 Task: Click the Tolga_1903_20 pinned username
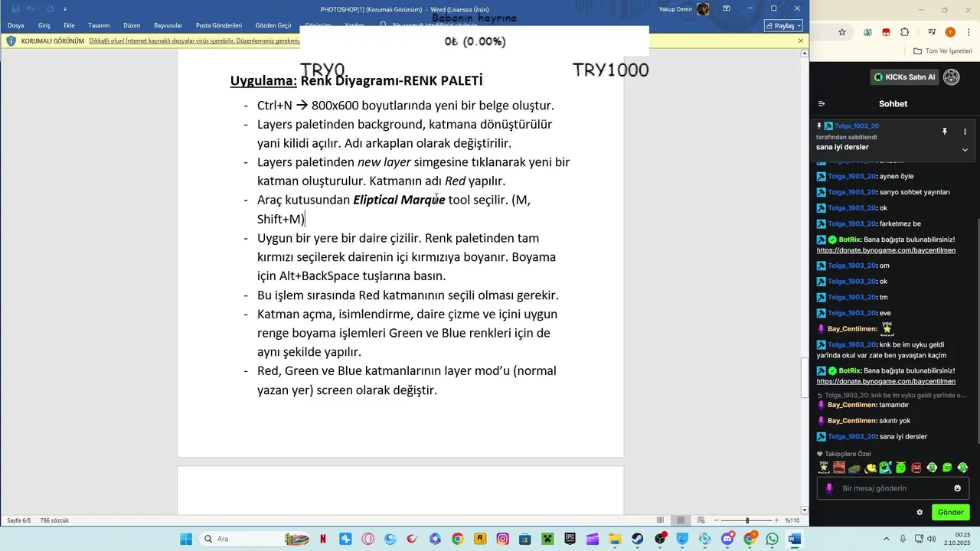coord(857,126)
